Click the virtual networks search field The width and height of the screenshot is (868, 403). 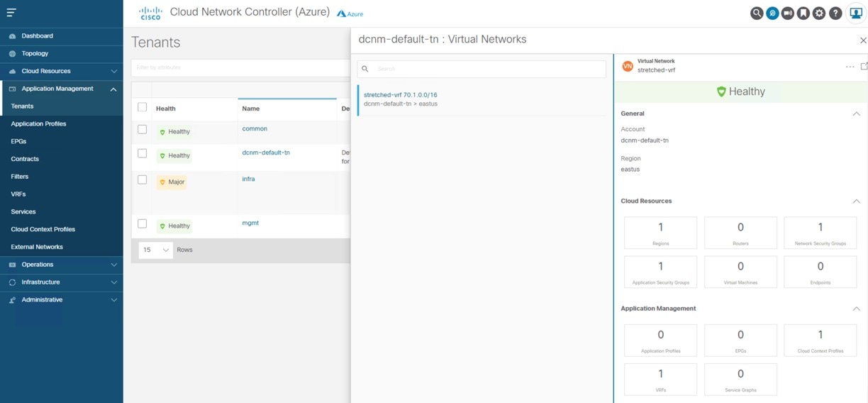482,69
